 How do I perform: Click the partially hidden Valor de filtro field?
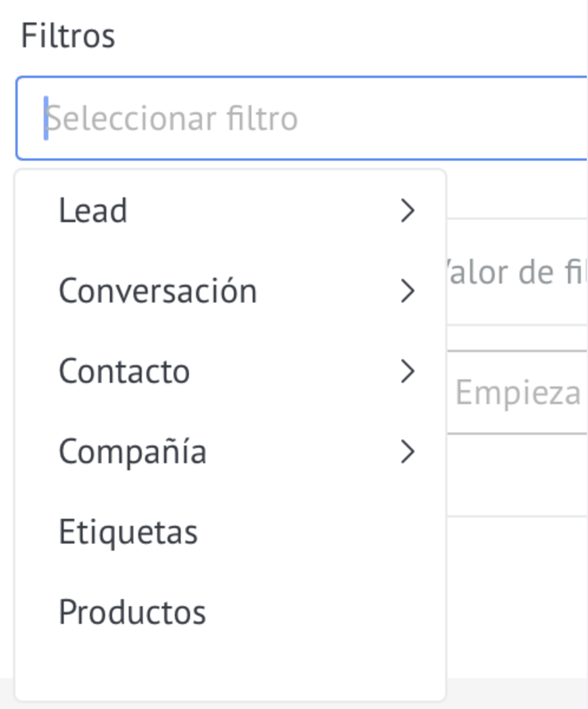pos(517,272)
